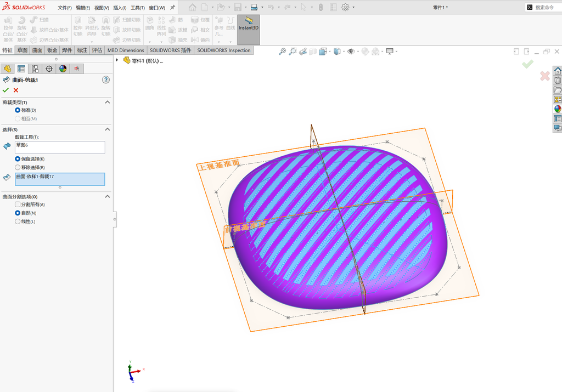Image resolution: width=562 pixels, height=392 pixels.
Task: Click the pin icon next to the menu bar
Action: [172, 7]
